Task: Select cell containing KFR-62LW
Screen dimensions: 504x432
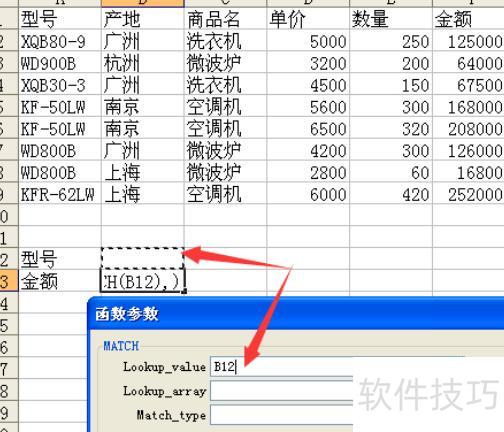Action: 60,194
